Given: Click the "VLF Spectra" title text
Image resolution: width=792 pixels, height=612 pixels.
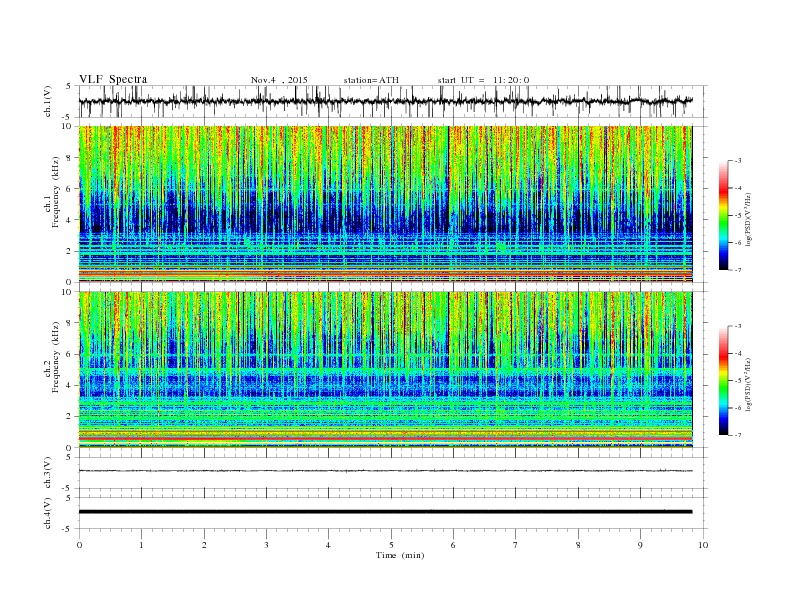Looking at the screenshot, I should 113,79.
